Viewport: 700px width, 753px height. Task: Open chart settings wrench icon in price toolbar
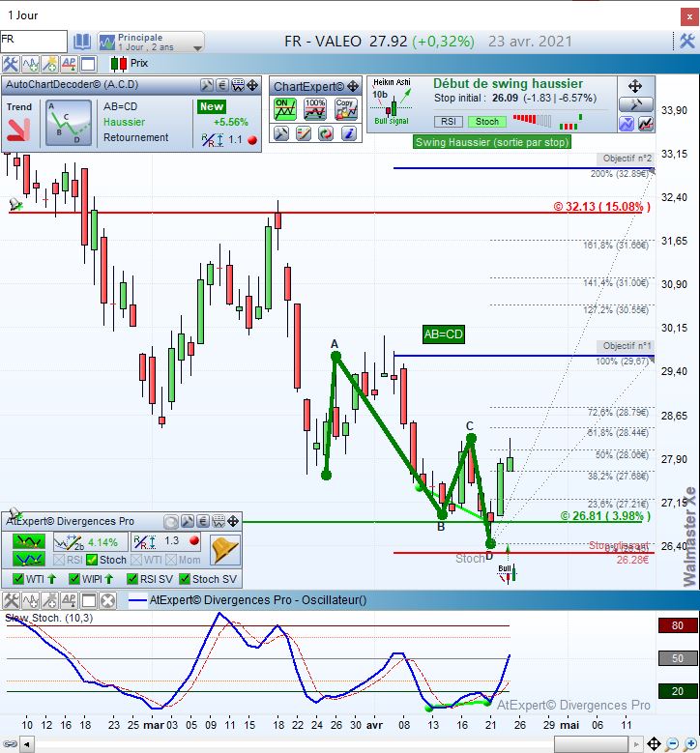tap(11, 64)
